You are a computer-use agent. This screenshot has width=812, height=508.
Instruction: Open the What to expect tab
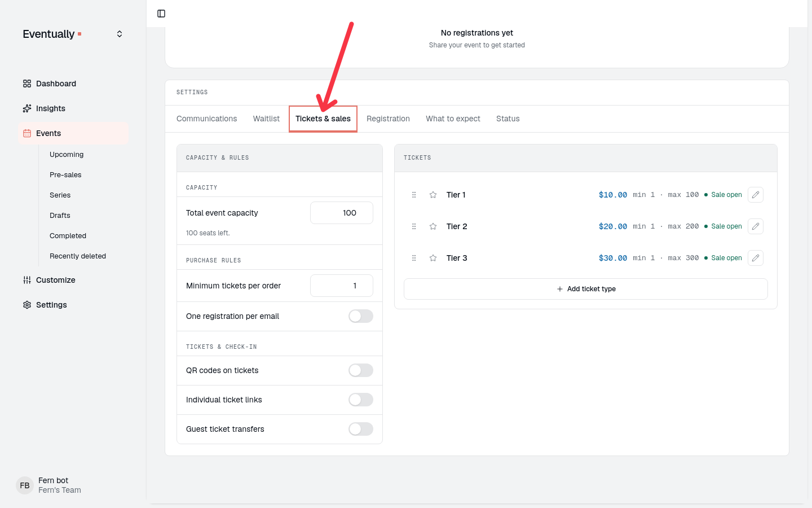[x=453, y=119]
